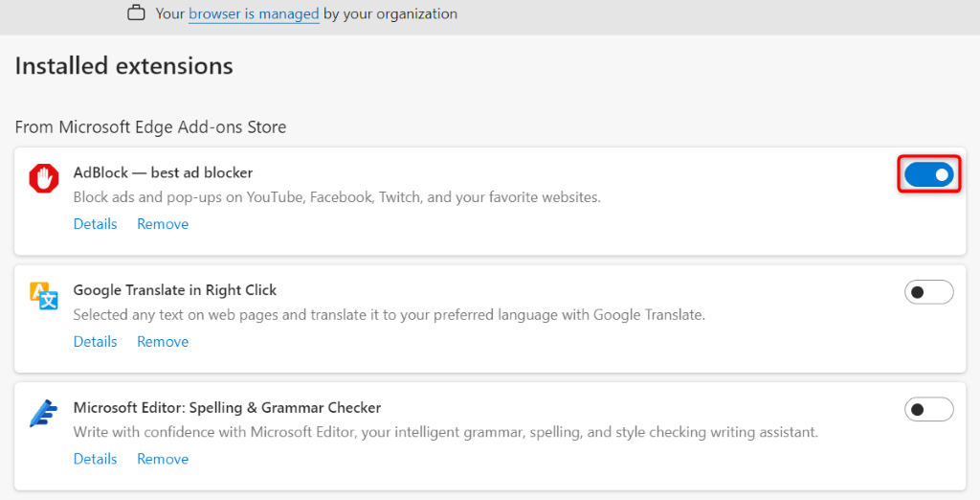Click the Google Translate extension icon

point(43,296)
